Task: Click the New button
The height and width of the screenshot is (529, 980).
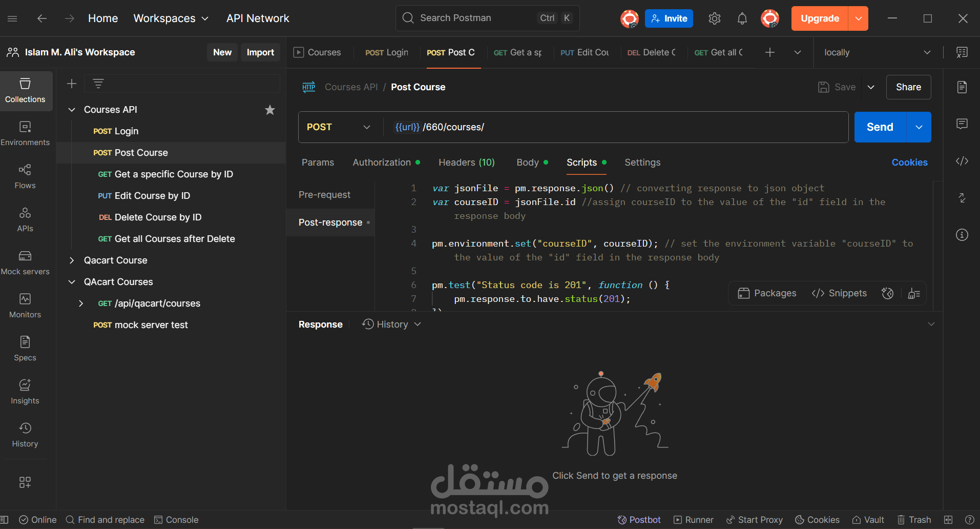Action: pyautogui.click(x=222, y=52)
